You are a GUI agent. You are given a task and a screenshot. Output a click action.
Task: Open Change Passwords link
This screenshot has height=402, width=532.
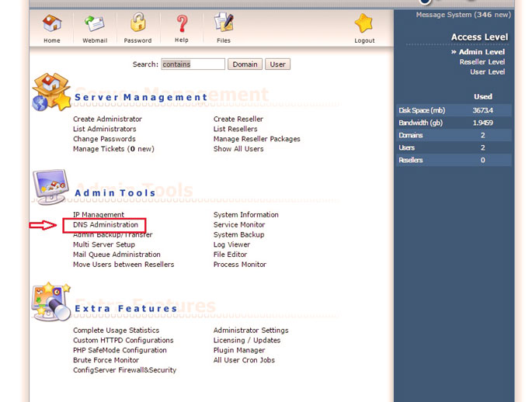pyautogui.click(x=104, y=139)
